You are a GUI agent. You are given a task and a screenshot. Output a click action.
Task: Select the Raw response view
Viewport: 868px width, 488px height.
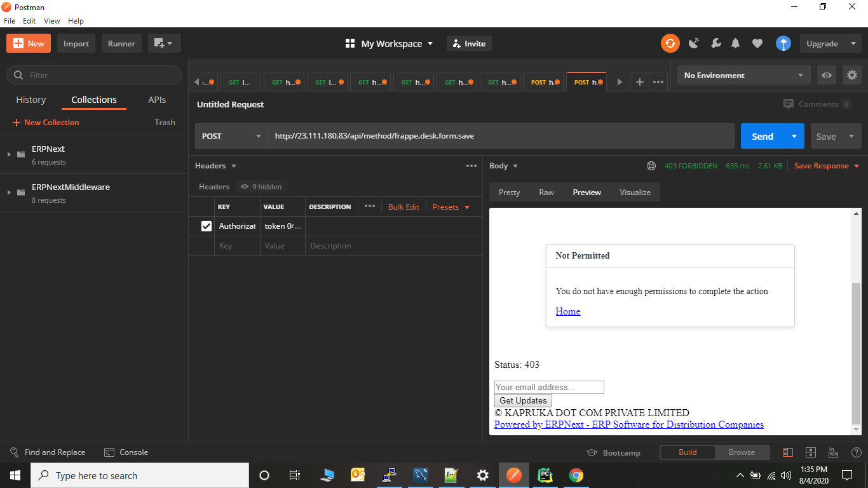pos(546,192)
